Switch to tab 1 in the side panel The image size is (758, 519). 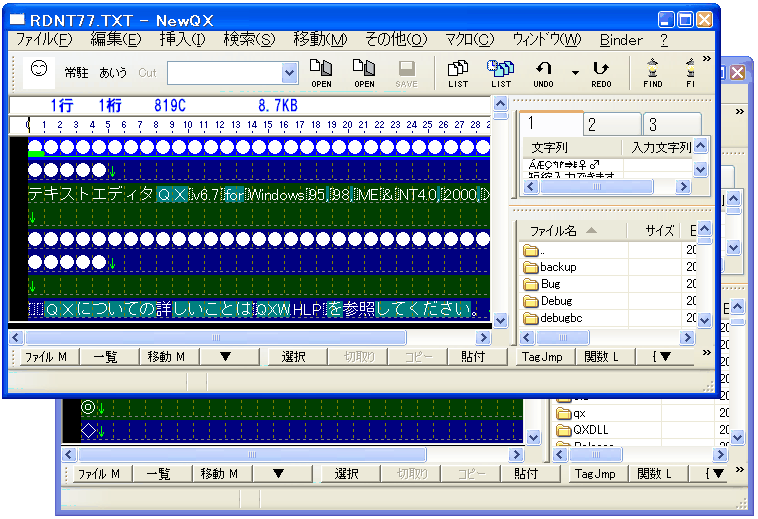pyautogui.click(x=551, y=124)
